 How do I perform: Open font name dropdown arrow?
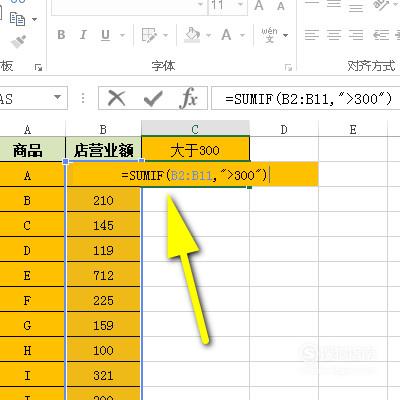tap(200, 5)
